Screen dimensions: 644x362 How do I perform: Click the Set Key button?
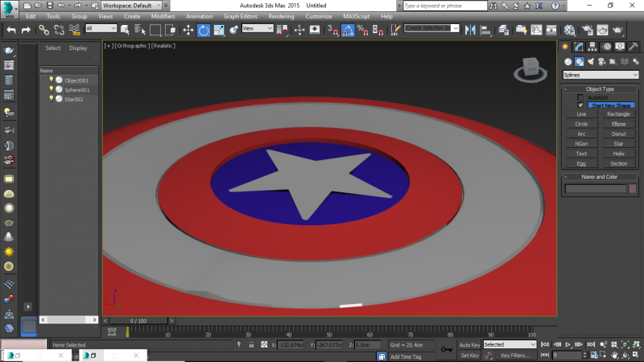[469, 356]
